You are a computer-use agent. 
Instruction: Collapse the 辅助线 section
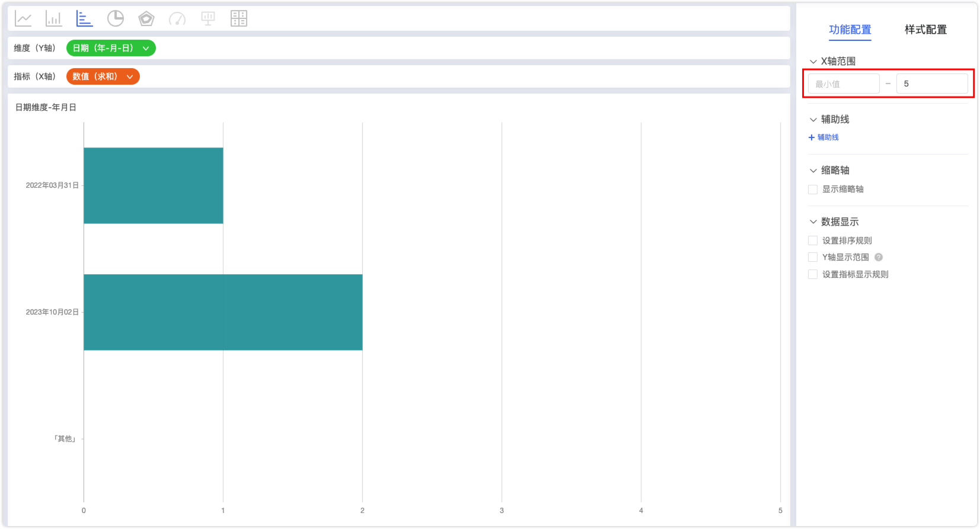pos(813,120)
